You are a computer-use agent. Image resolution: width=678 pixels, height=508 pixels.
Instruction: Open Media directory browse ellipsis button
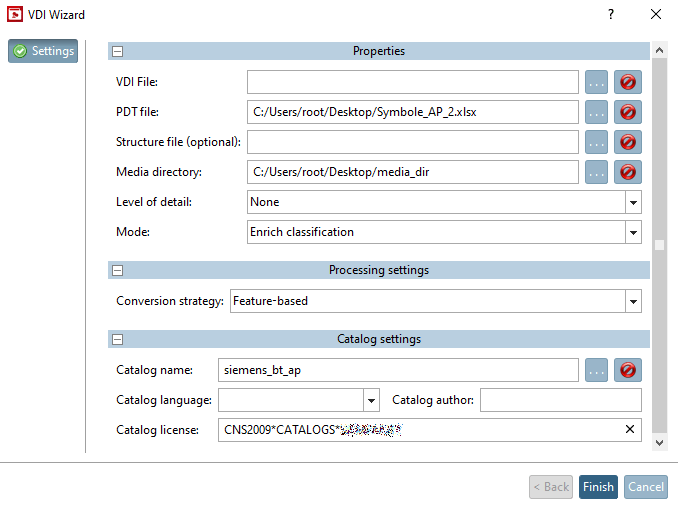[597, 172]
